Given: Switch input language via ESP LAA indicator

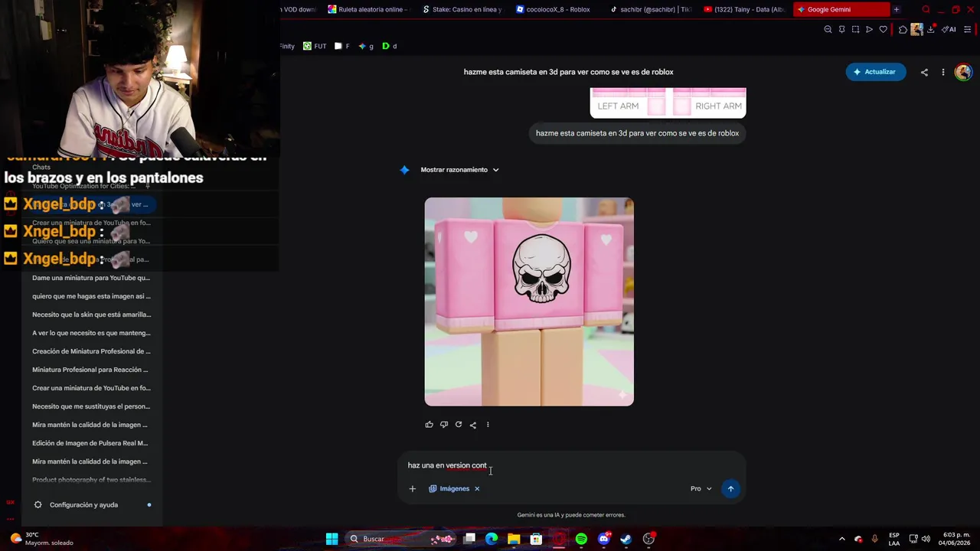Looking at the screenshot, I should coord(894,539).
